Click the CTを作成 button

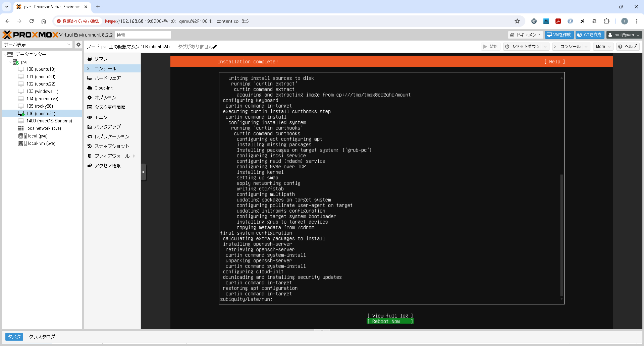pos(590,35)
